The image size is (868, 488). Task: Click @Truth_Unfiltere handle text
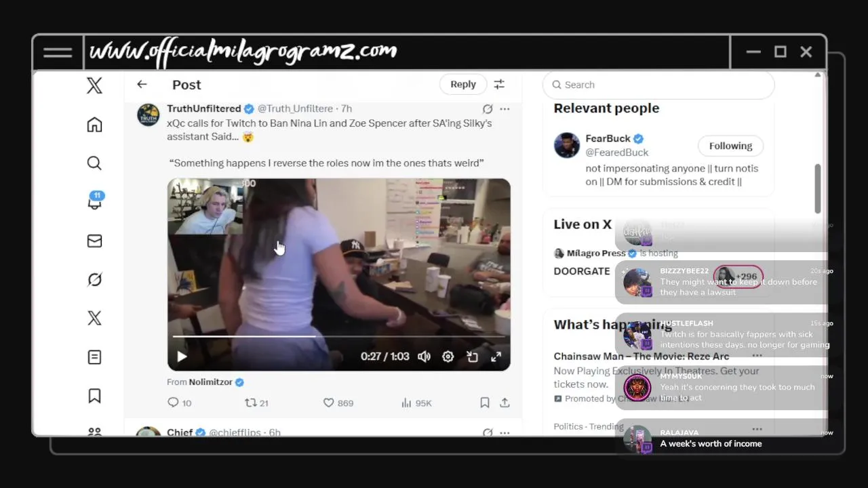(x=295, y=108)
